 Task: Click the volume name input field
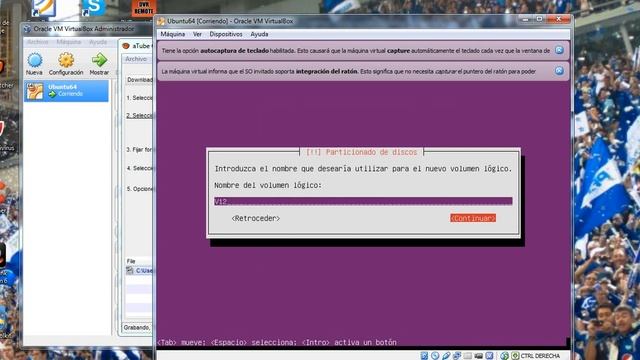[363, 201]
